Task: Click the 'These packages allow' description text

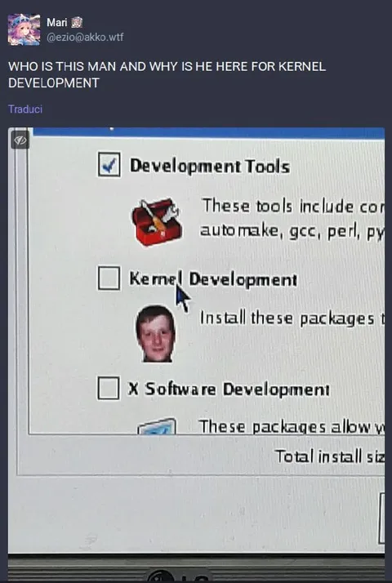Action: tap(292, 426)
